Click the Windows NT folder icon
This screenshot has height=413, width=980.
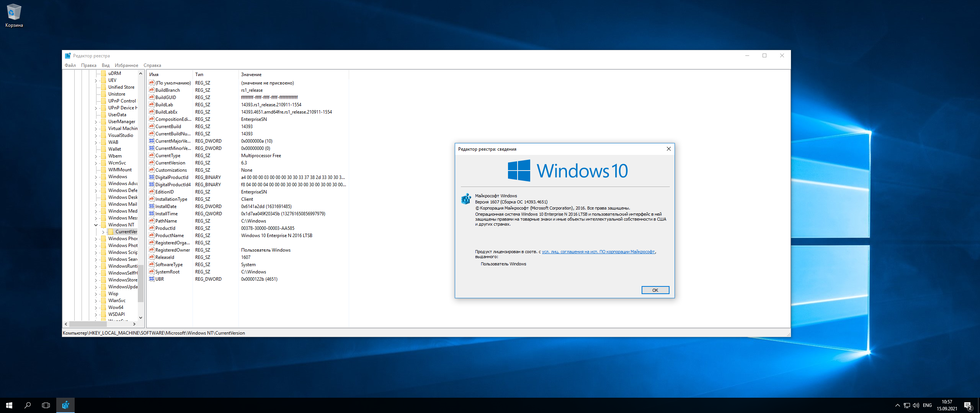point(103,225)
